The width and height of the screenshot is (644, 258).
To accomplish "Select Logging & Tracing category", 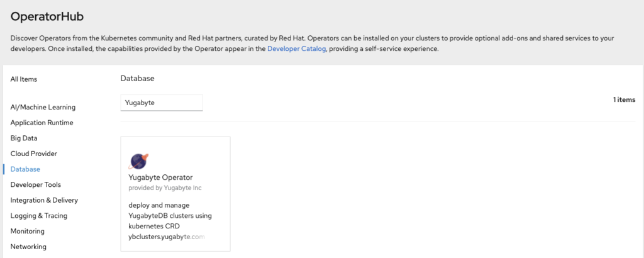I will [39, 215].
